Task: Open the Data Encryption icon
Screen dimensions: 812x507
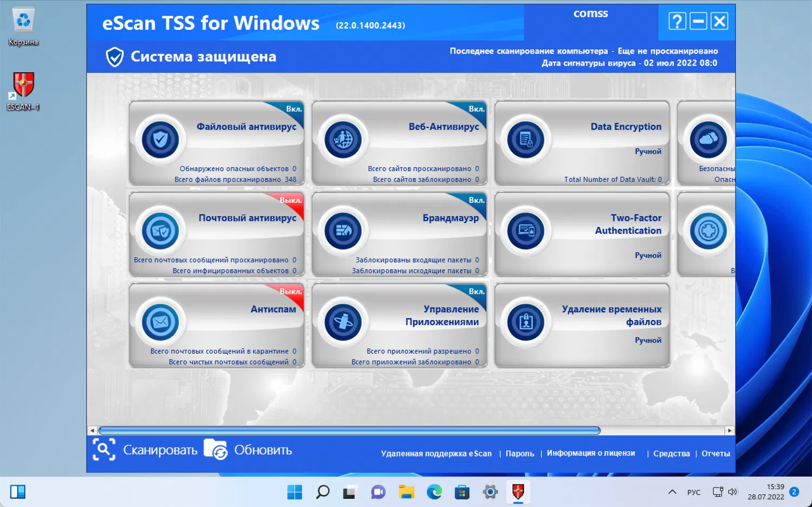Action: (x=526, y=140)
